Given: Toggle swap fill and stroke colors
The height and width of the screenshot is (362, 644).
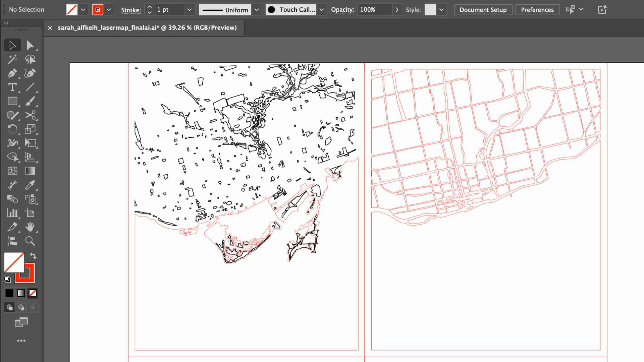Looking at the screenshot, I should pos(33,256).
